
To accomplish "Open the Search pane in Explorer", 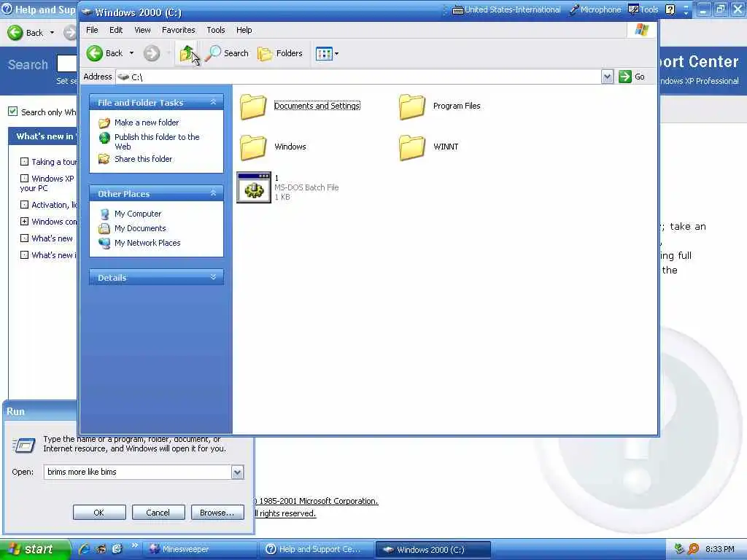I will pyautogui.click(x=227, y=53).
